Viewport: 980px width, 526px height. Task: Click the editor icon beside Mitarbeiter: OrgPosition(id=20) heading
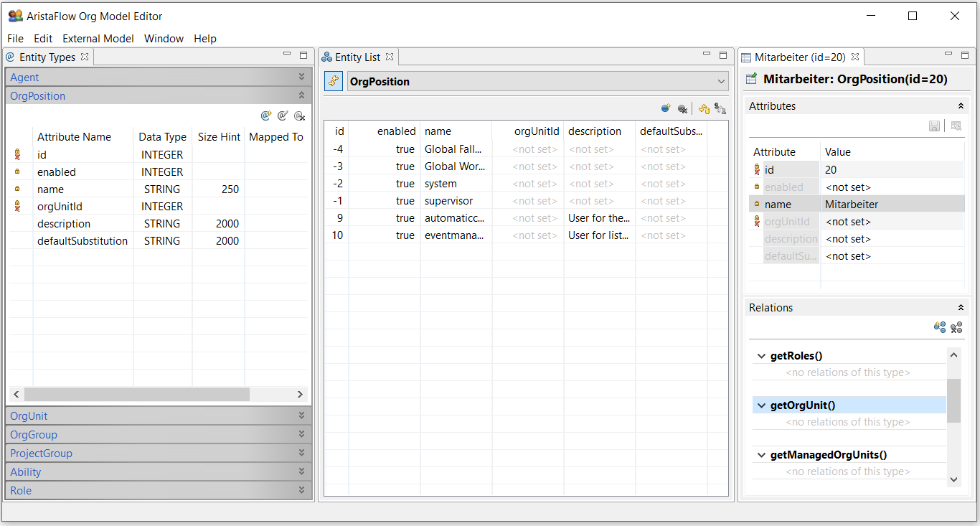point(751,79)
